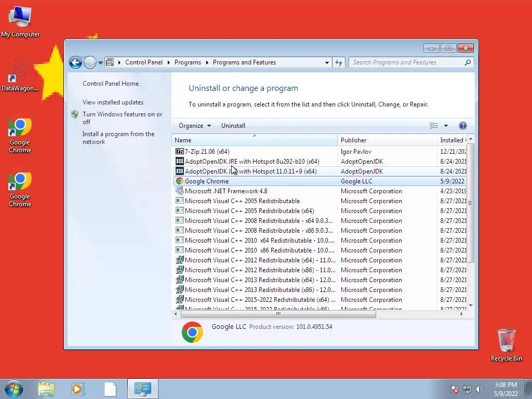Viewport: 532px width, 399px height.
Task: Select Microsoft Visual C++ 2010 x64 Redistributable row
Action: pos(320,240)
